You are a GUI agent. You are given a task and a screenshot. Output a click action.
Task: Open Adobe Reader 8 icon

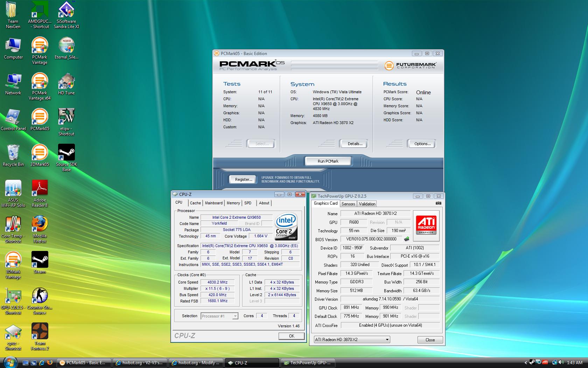[40, 194]
